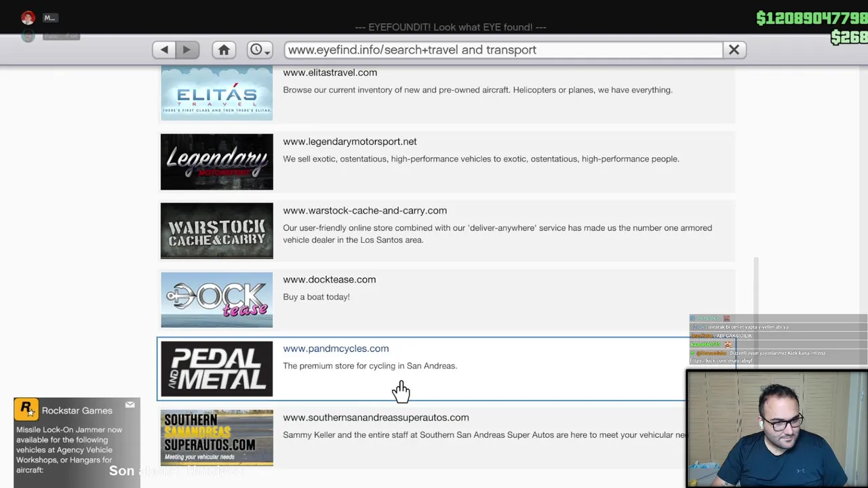Open the www.pandmcycles.com link

tap(336, 348)
